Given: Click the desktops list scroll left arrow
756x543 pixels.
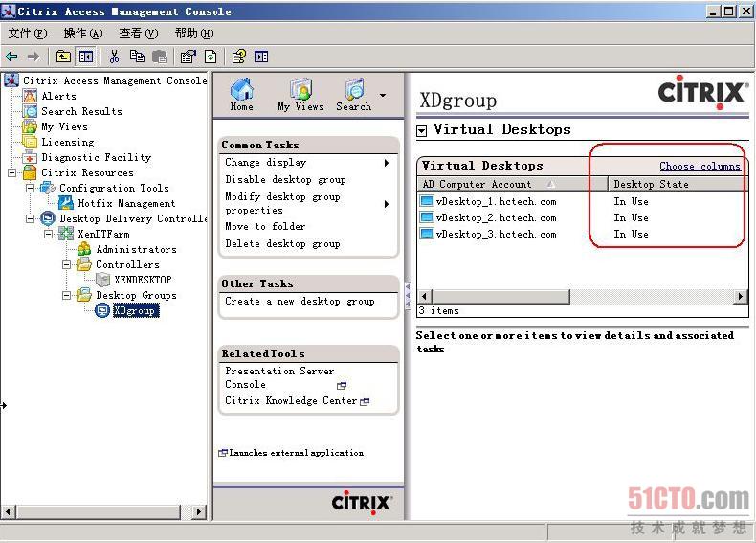Looking at the screenshot, I should pyautogui.click(x=424, y=296).
